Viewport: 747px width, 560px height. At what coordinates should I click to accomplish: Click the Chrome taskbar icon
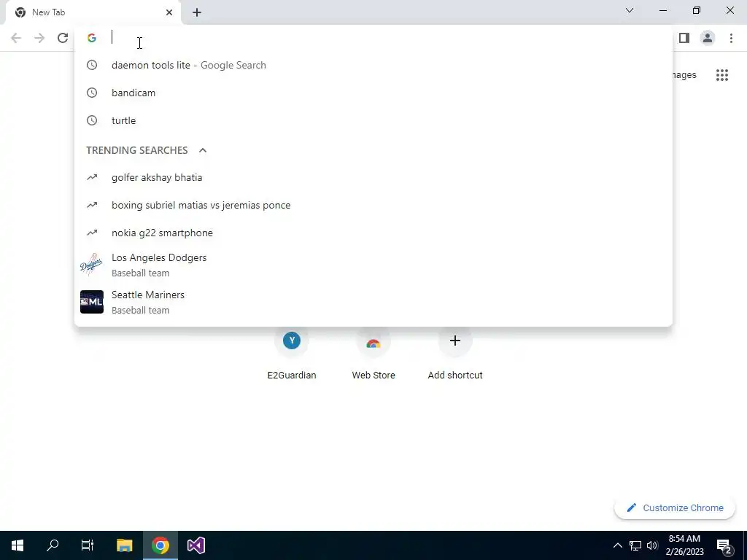160,545
